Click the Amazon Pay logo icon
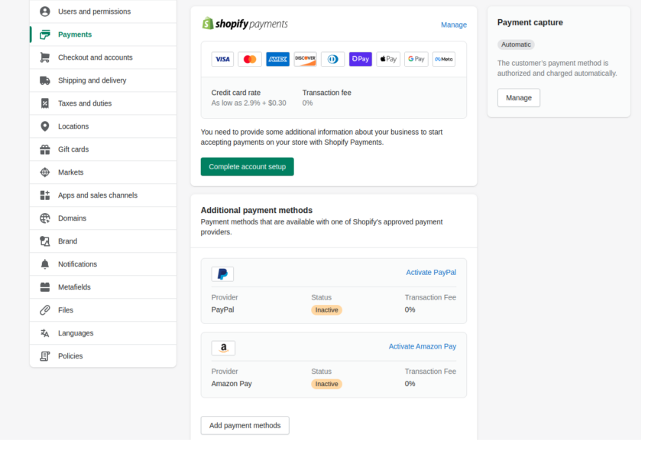 tap(224, 348)
